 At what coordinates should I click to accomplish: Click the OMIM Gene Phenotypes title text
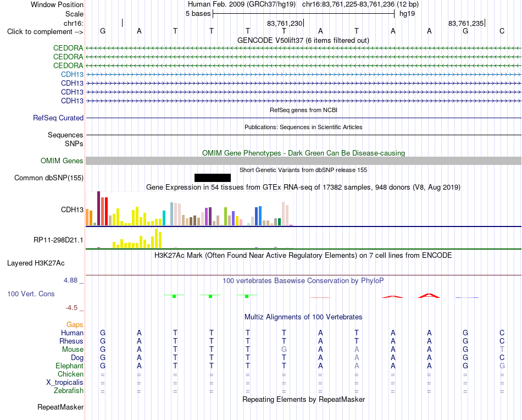click(x=303, y=153)
